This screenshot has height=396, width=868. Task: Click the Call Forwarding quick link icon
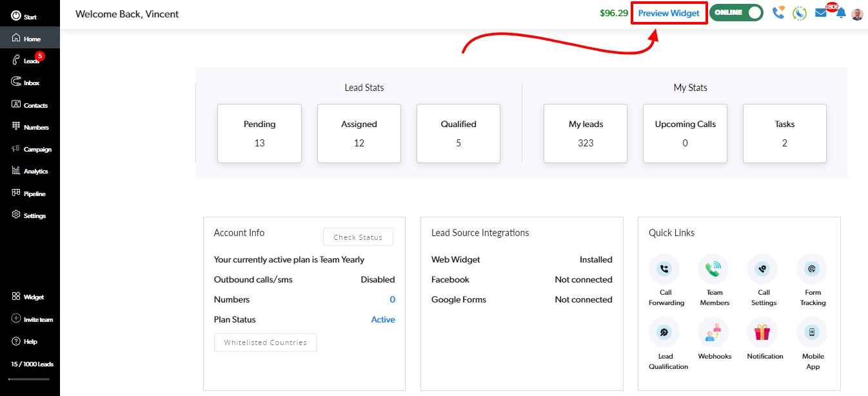(664, 269)
